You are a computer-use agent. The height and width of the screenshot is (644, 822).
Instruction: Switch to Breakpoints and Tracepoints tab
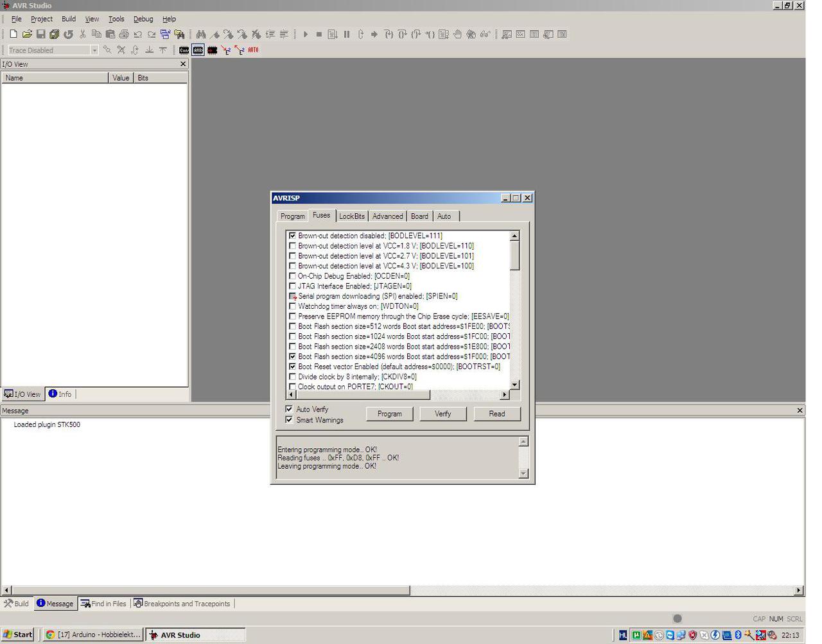[x=182, y=604]
